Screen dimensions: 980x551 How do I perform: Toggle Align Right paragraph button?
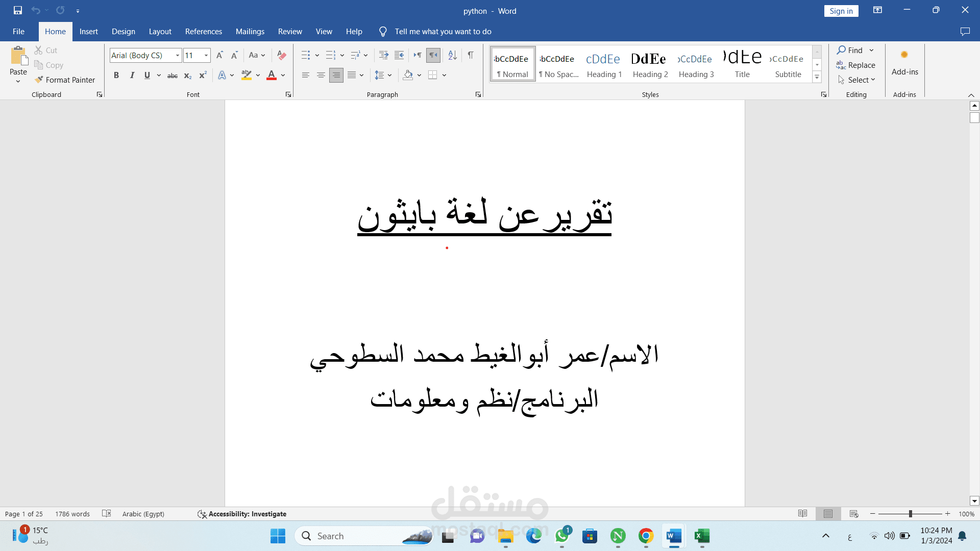[336, 76]
